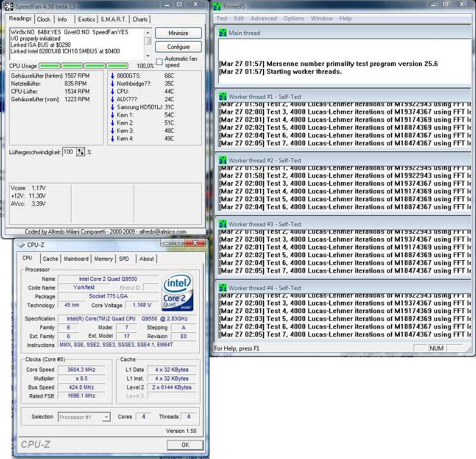Image resolution: width=476 pixels, height=459 pixels.
Task: Click the arrow icon beside Kern 2
Action: (x=112, y=123)
